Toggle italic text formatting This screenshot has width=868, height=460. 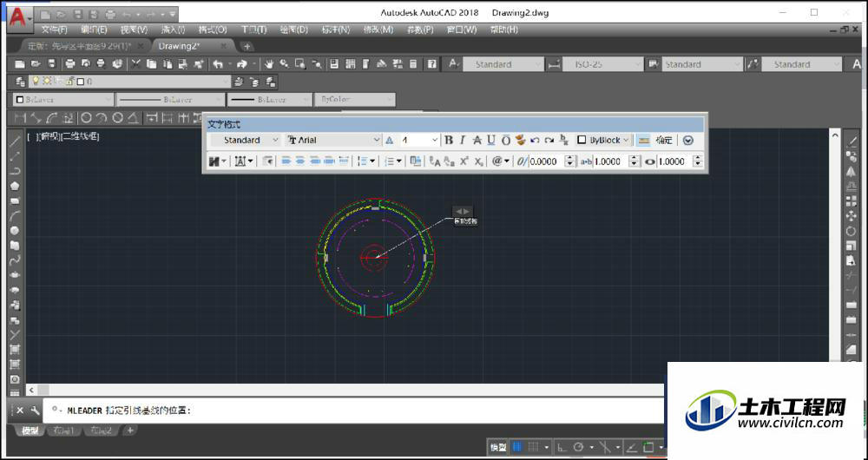[x=463, y=140]
